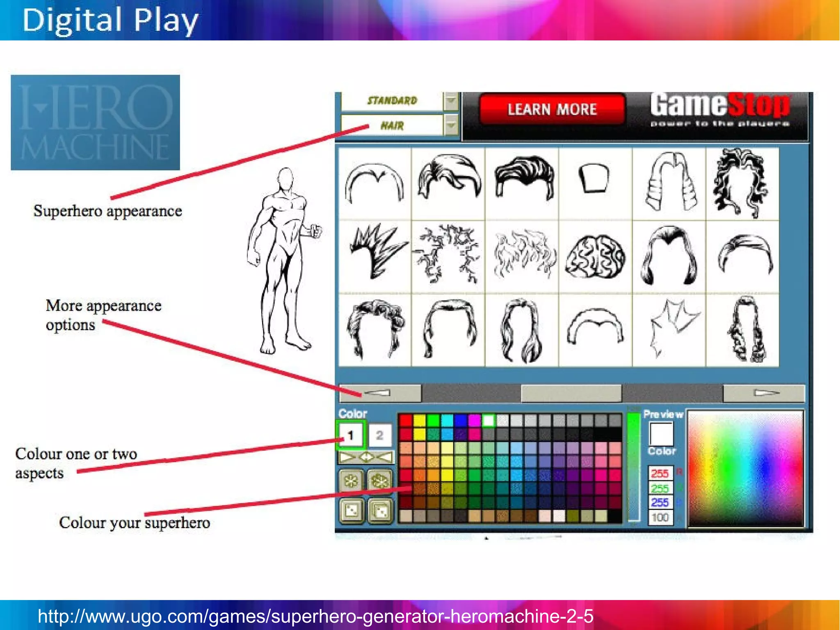Viewport: 840px width, 630px height.
Task: Open the ugo.com heromachine link
Action: pyautogui.click(x=315, y=616)
